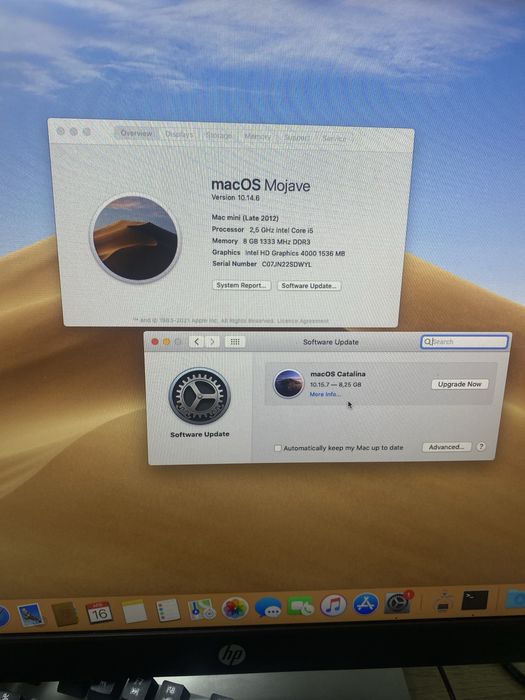525x700 pixels.
Task: Click version number 10.14.6 text
Action: click(x=235, y=197)
